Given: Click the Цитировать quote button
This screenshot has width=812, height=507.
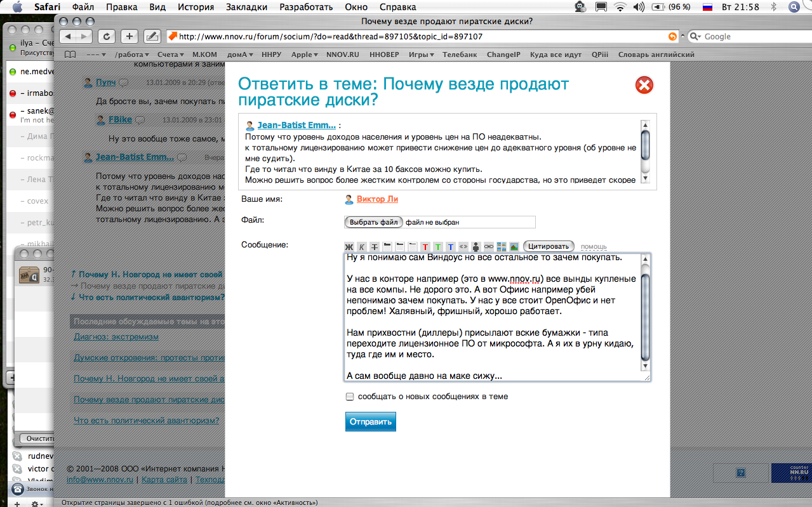Looking at the screenshot, I should click(x=549, y=246).
